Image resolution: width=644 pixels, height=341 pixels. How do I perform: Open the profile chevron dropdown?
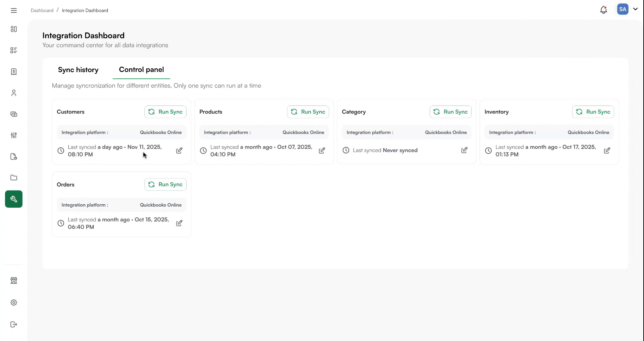coord(636,9)
